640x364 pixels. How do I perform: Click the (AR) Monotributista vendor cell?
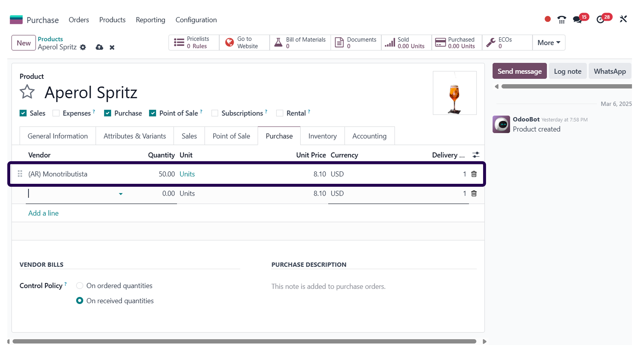pyautogui.click(x=58, y=174)
